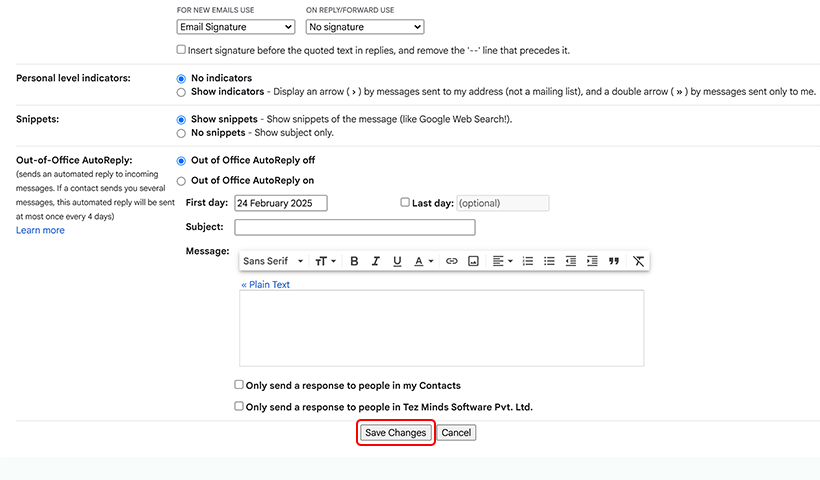Image resolution: width=820 pixels, height=480 pixels.
Task: Insert a link via the link icon
Action: click(x=451, y=261)
